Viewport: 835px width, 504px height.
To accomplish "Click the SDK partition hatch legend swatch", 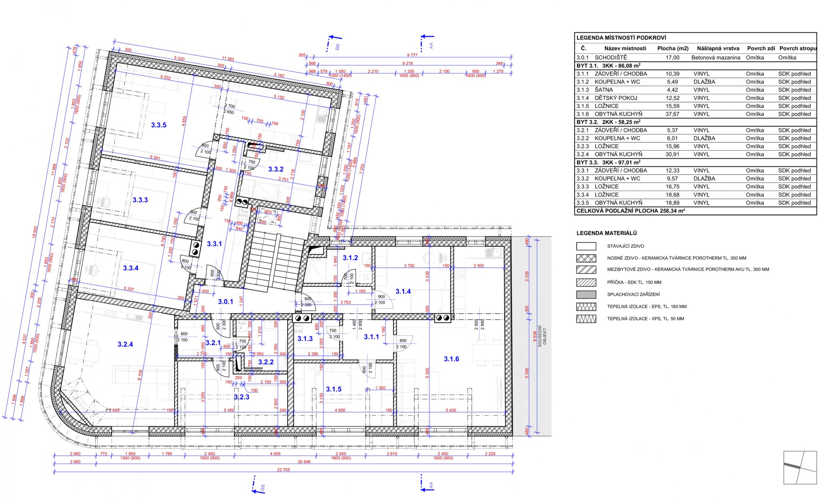I will pyautogui.click(x=586, y=282).
